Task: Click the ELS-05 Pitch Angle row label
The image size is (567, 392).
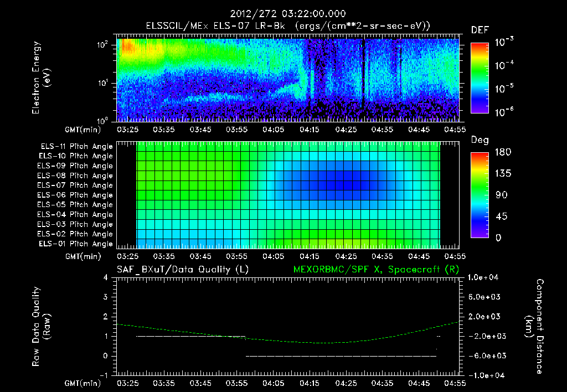Action: pyautogui.click(x=75, y=205)
